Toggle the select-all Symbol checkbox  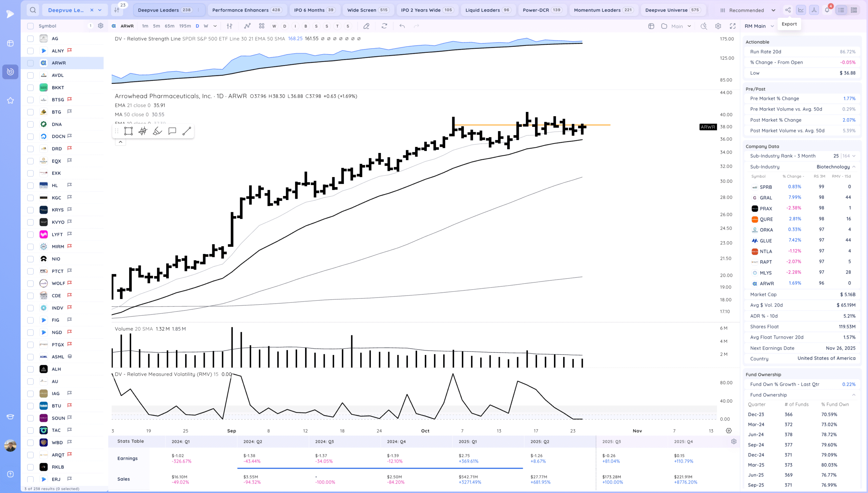tap(31, 26)
